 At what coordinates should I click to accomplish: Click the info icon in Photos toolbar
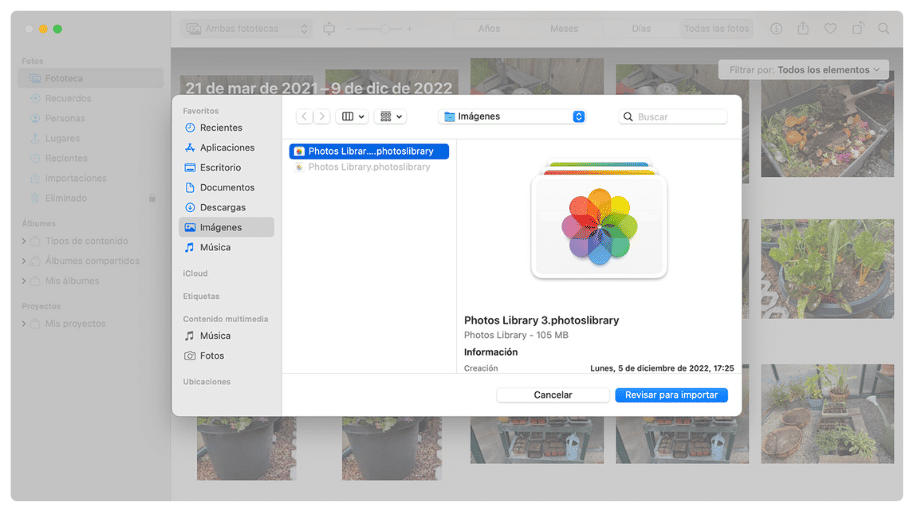[x=776, y=29]
